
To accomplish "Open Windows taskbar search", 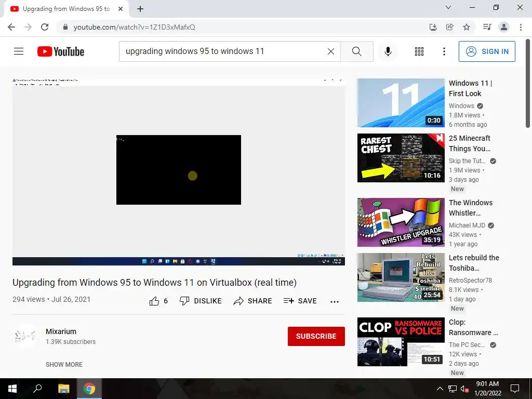I will 37,389.
